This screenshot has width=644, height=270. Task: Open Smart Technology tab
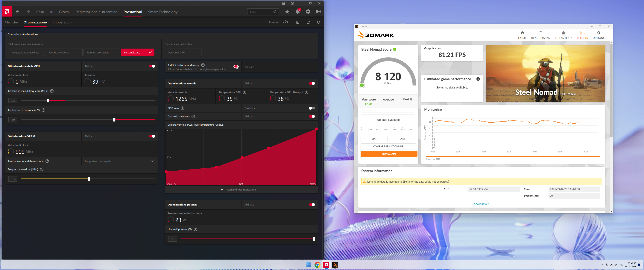[x=163, y=12]
